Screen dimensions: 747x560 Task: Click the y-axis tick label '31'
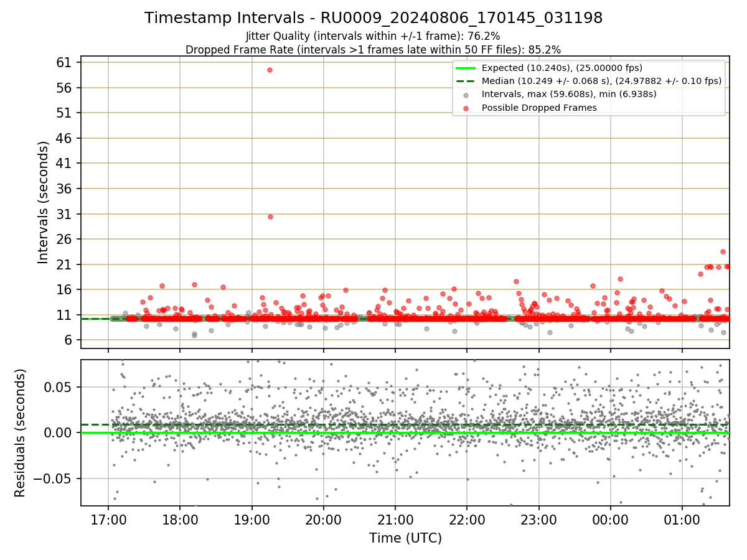click(x=65, y=214)
